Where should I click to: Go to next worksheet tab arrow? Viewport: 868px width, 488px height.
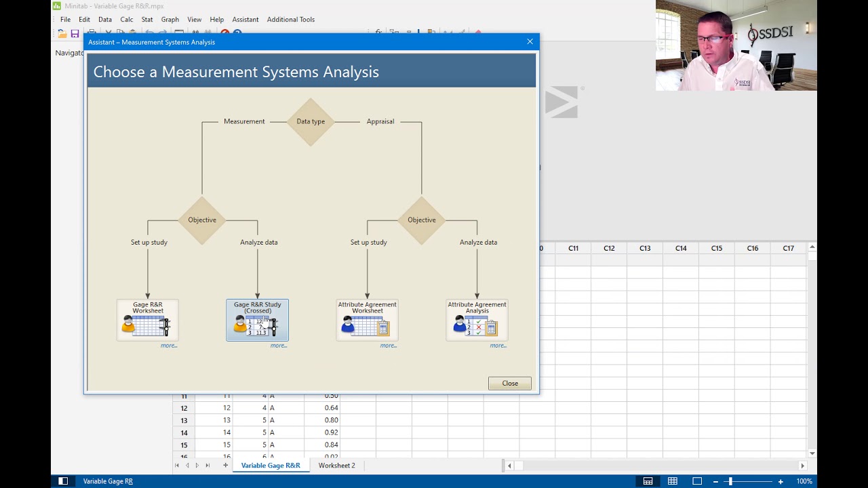[197, 466]
